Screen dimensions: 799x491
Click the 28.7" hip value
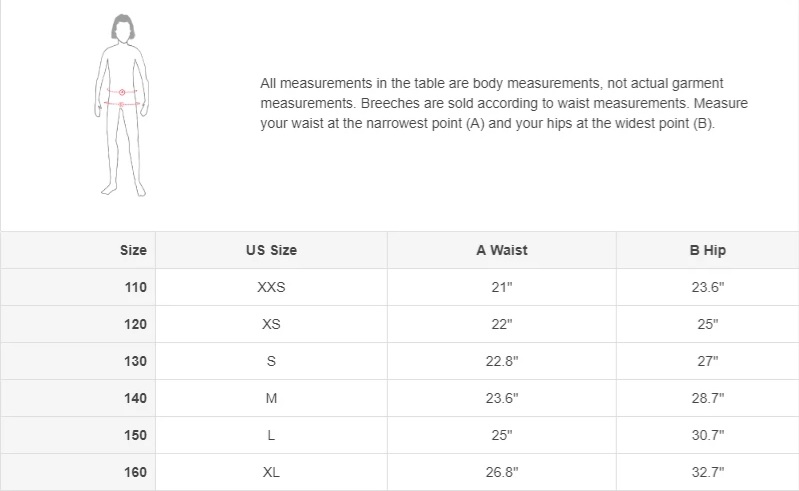(x=708, y=398)
